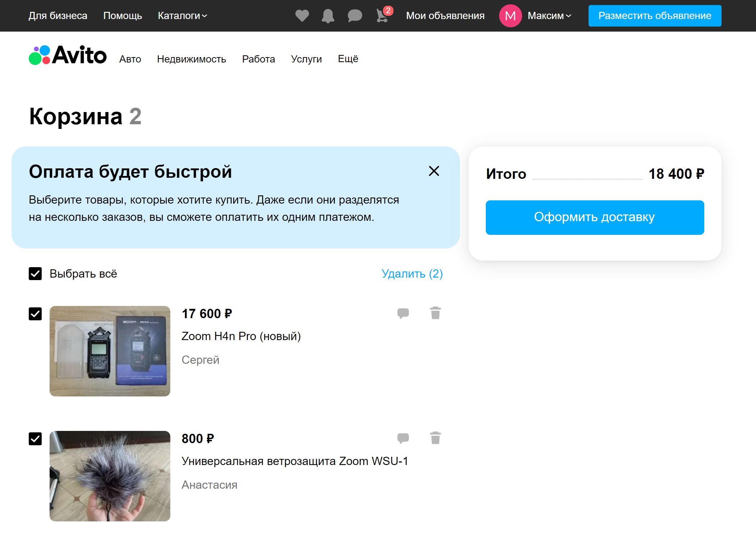Uncheck the Выбрать всё checkbox
Image resolution: width=756 pixels, height=553 pixels.
35,274
